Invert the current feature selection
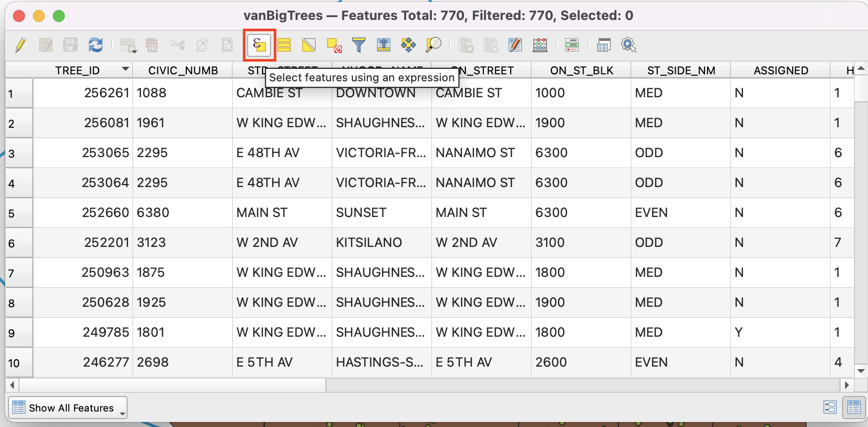The width and height of the screenshot is (868, 427). [x=309, y=45]
